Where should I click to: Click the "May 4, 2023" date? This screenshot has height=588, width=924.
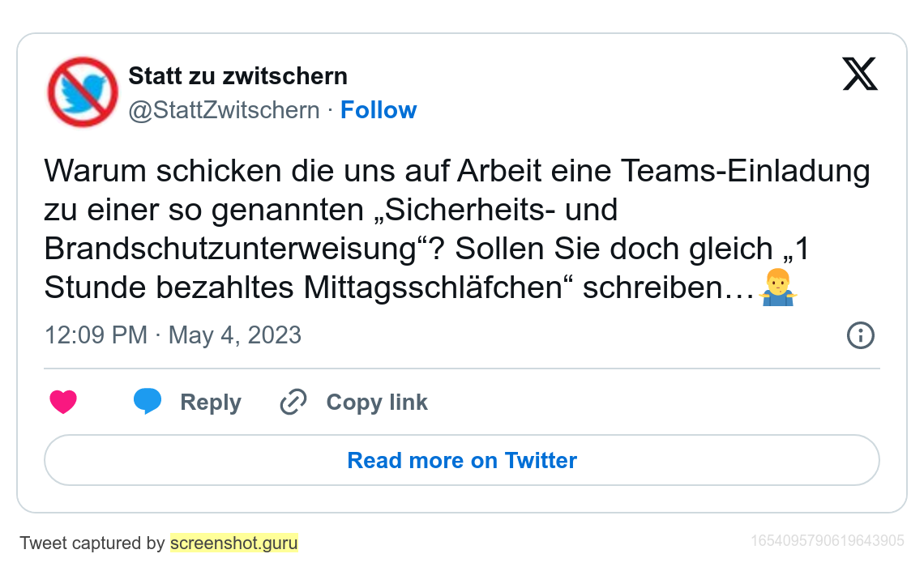(234, 335)
